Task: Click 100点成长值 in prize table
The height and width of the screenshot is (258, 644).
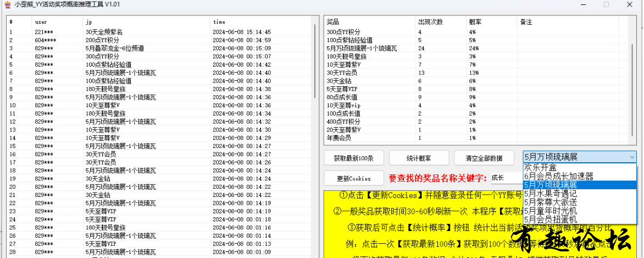Action: (x=343, y=113)
